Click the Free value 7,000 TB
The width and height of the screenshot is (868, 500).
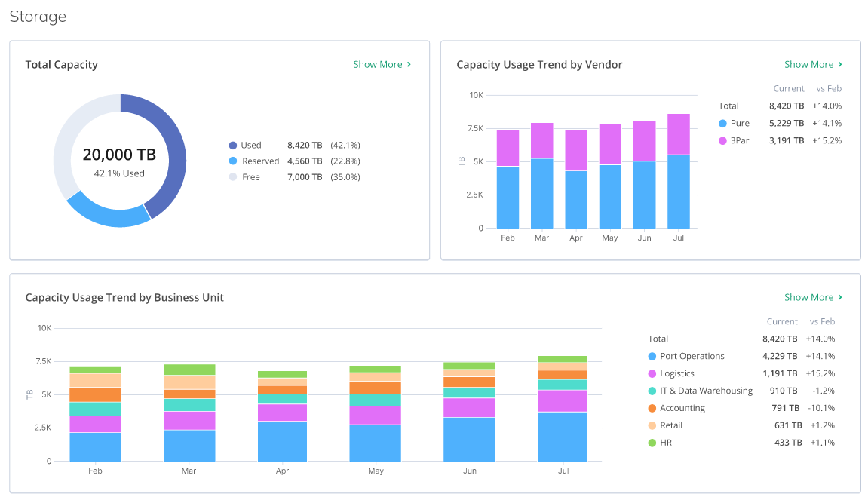tap(305, 177)
